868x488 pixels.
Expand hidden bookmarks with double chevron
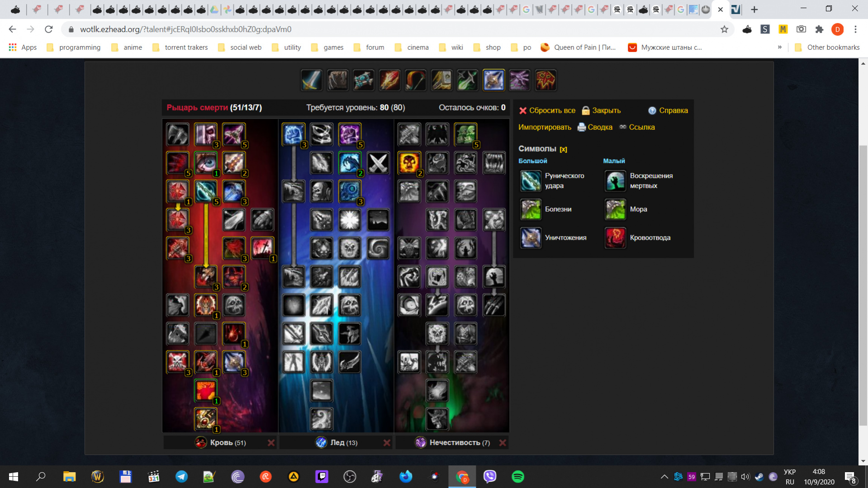[779, 47]
